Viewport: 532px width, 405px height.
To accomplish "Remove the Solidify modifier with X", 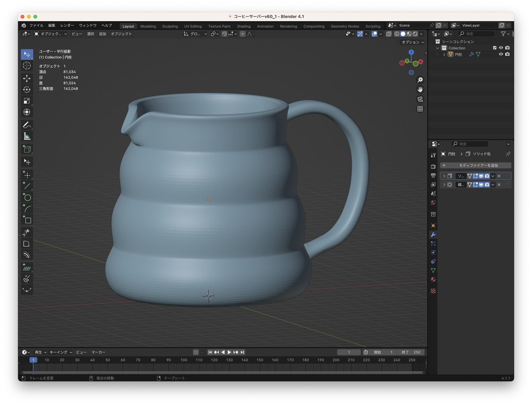I will [499, 176].
